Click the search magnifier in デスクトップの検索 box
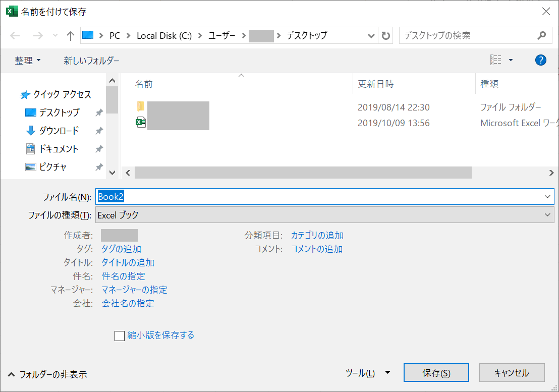 pyautogui.click(x=541, y=36)
